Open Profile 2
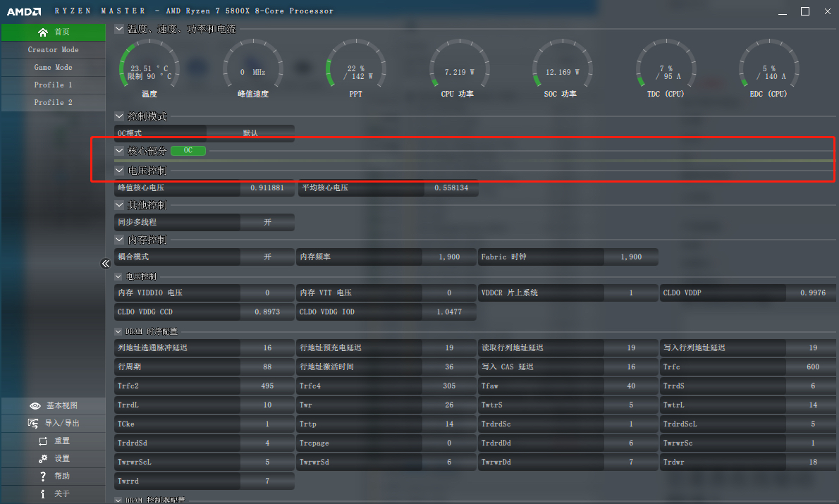Screen dimensions: 839x504 [54, 103]
